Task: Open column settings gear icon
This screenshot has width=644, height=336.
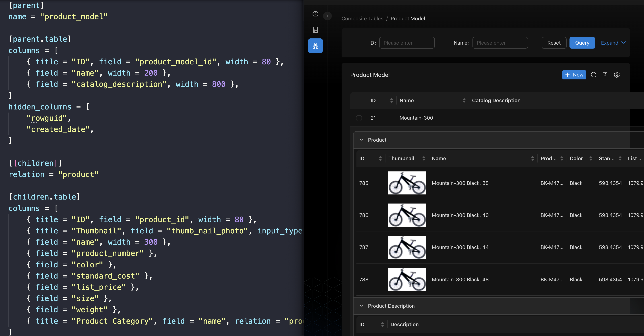Action: (616, 75)
